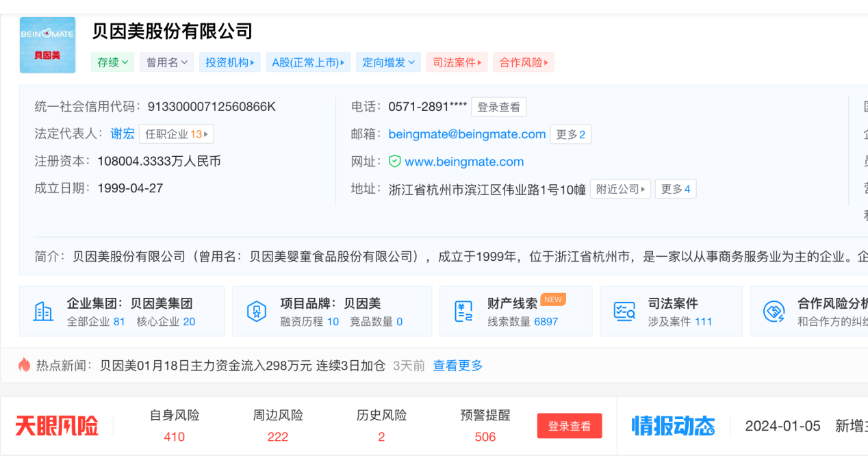Visit www.beingmate.com website link
The height and width of the screenshot is (456, 868).
(464, 162)
